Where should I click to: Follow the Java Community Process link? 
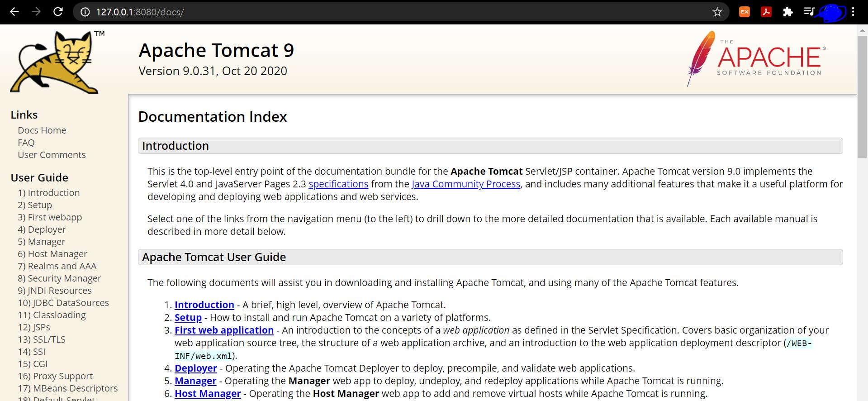click(466, 184)
